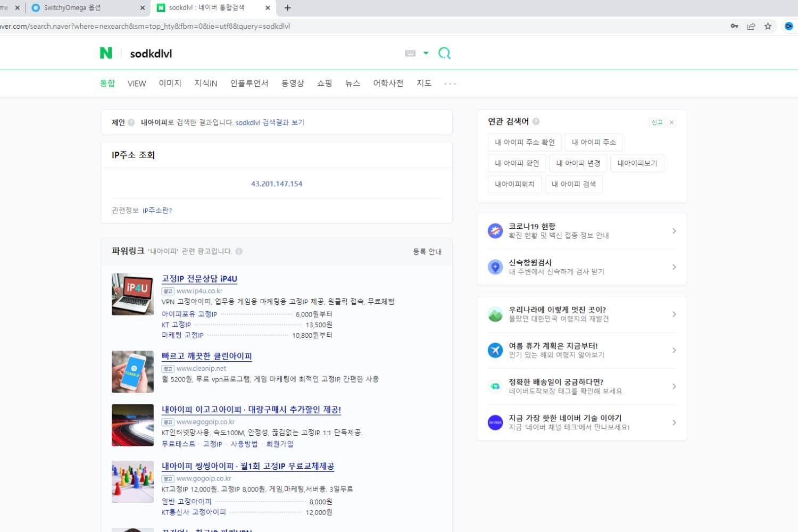The image size is (798, 532).
Task: Open new browser tab with plus button
Action: (x=288, y=8)
